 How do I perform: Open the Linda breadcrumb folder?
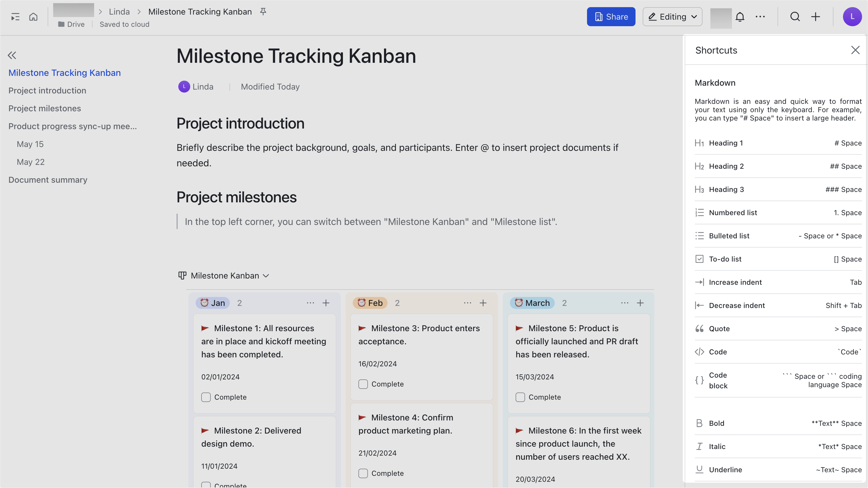point(119,12)
